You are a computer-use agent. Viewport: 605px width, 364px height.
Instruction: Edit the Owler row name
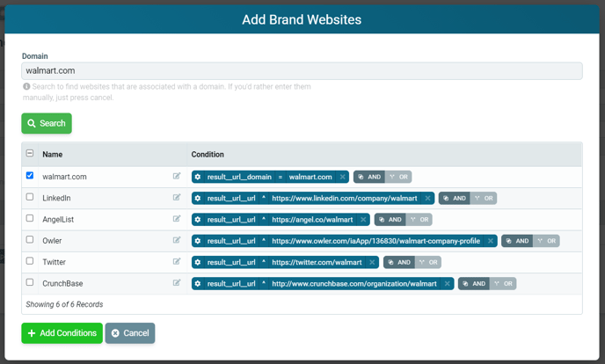point(177,240)
